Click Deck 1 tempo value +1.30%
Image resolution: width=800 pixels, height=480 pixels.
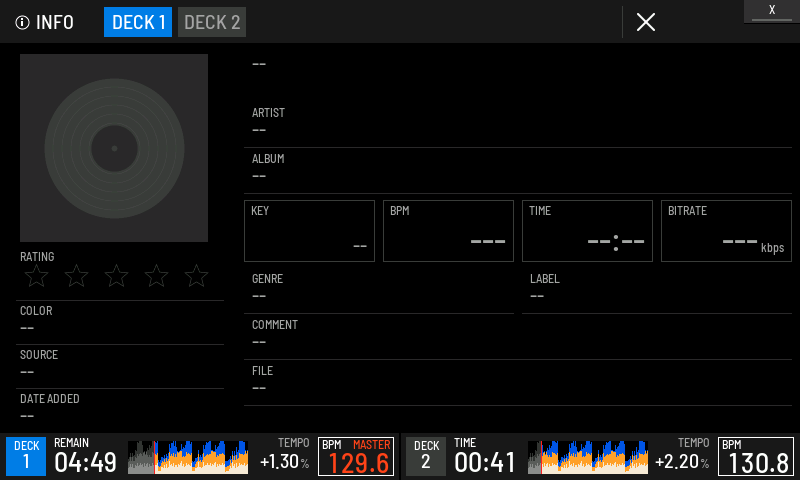pyautogui.click(x=285, y=462)
